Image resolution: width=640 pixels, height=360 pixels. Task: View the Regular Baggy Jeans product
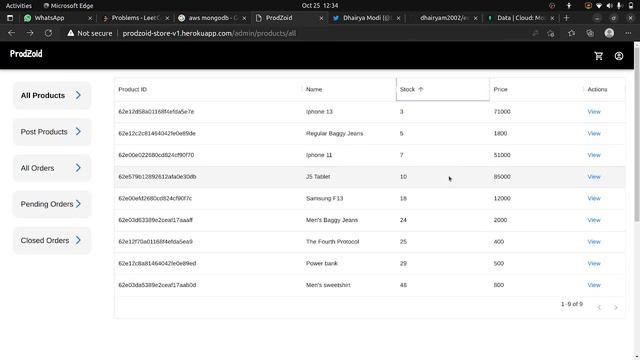594,133
